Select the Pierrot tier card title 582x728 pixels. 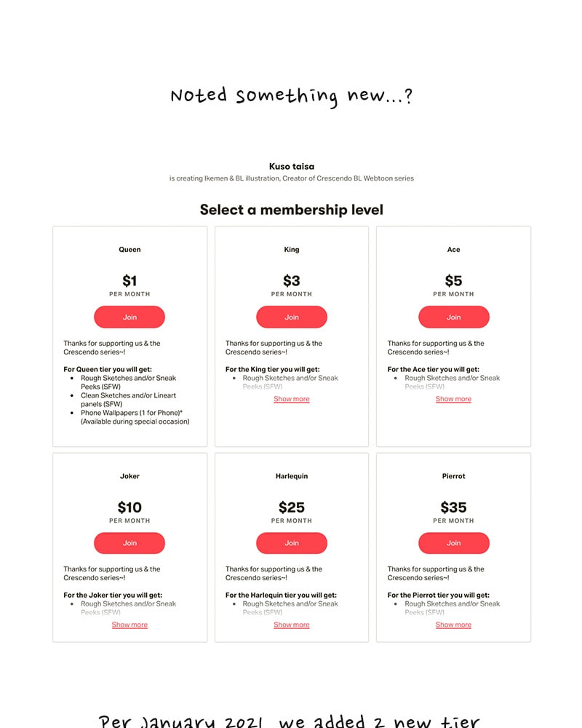453,476
